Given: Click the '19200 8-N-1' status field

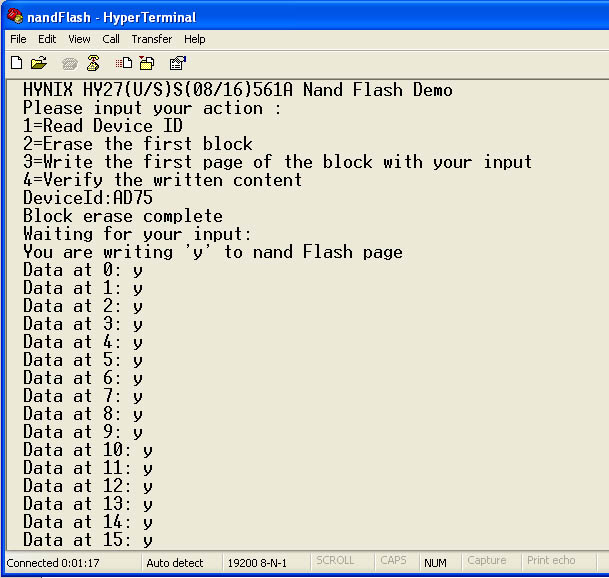Looking at the screenshot, I should 267,562.
